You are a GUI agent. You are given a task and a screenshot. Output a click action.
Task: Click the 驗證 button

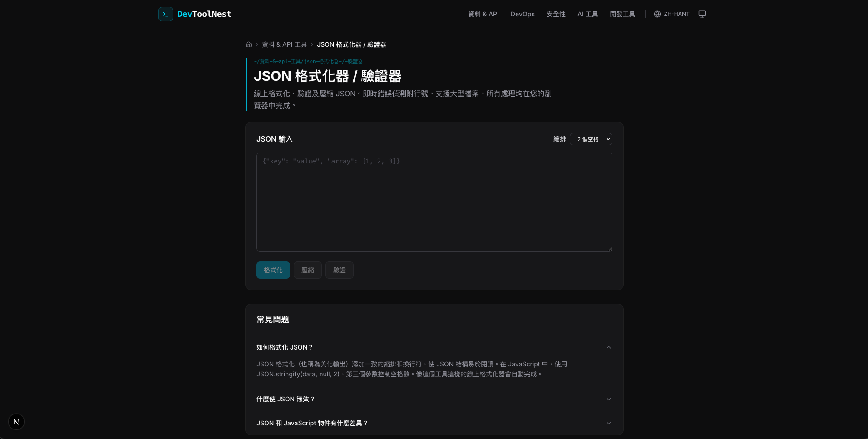pos(340,270)
